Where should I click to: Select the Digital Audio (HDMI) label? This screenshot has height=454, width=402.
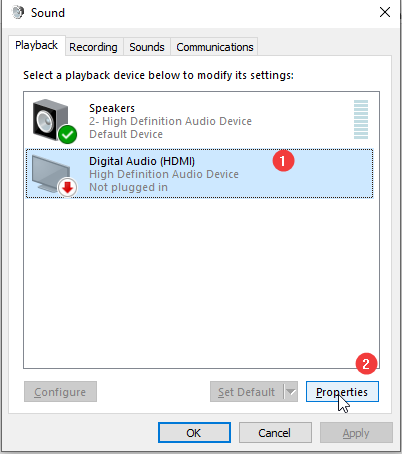[x=142, y=161]
